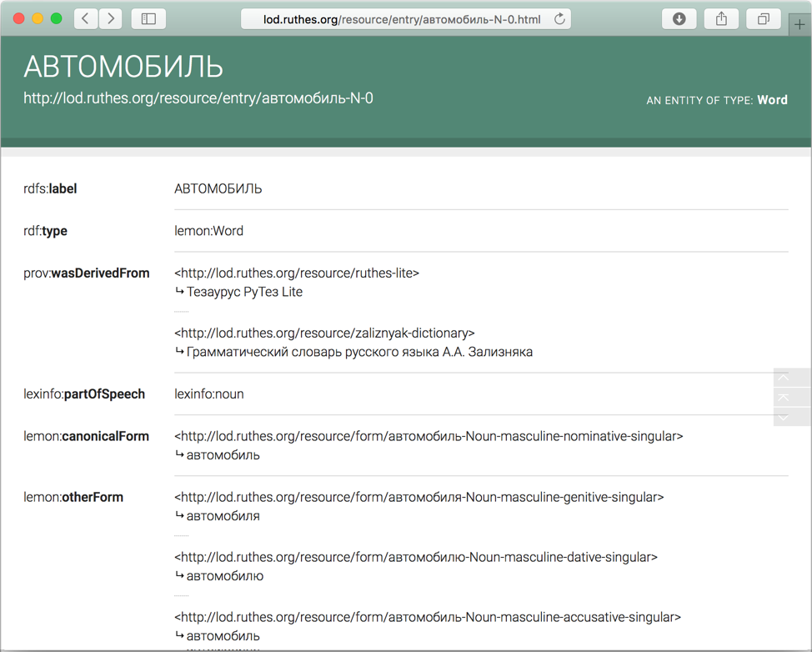The image size is (812, 652).
Task: Click the word form 'автомобиля'
Action: pos(223,516)
